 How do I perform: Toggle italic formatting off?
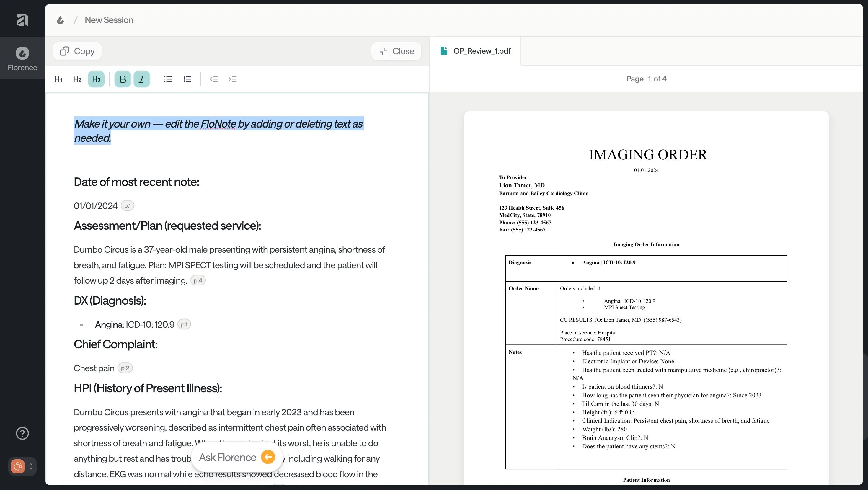click(x=141, y=79)
